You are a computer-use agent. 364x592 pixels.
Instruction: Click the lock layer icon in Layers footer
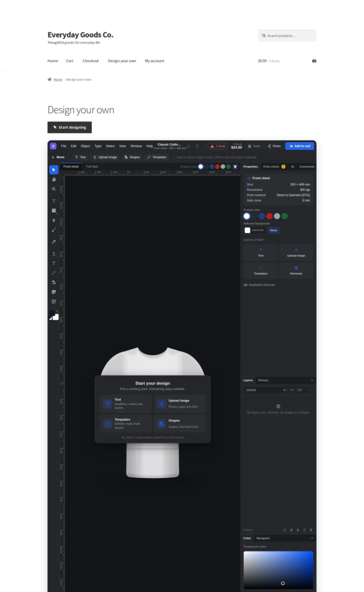(x=298, y=530)
